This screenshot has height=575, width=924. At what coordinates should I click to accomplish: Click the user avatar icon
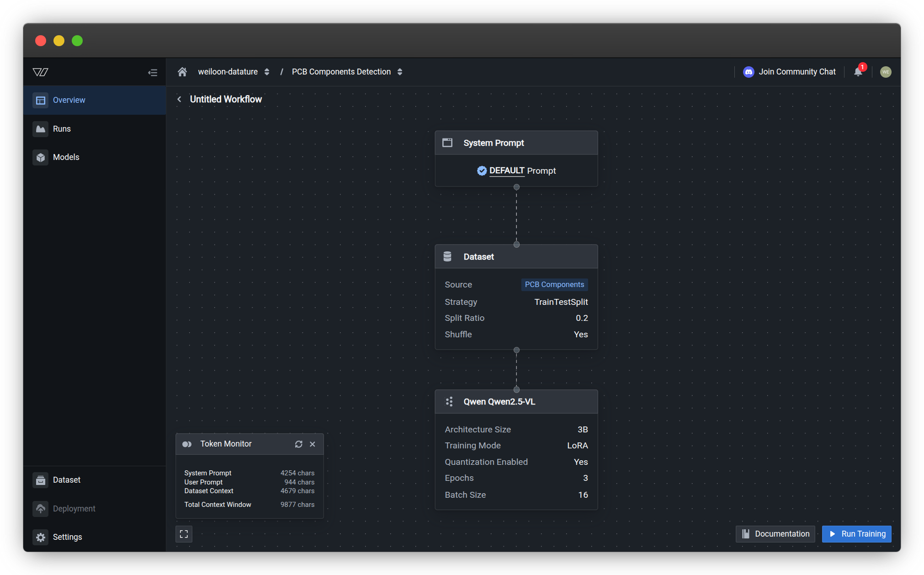pyautogui.click(x=885, y=72)
